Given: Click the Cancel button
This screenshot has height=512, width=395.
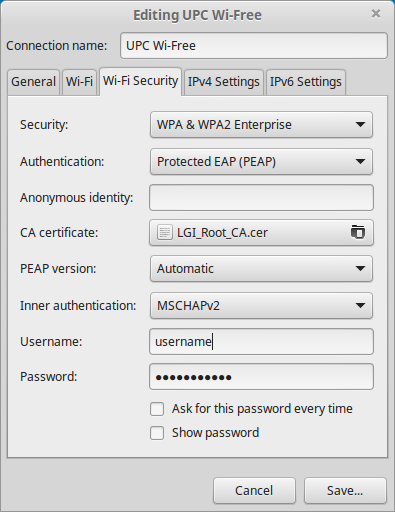Looking at the screenshot, I should click(254, 490).
